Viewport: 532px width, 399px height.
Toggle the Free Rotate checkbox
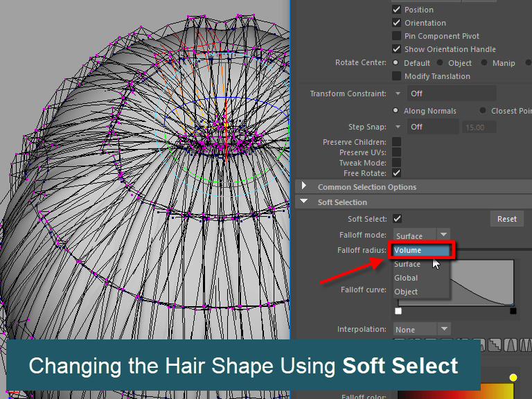click(x=397, y=173)
